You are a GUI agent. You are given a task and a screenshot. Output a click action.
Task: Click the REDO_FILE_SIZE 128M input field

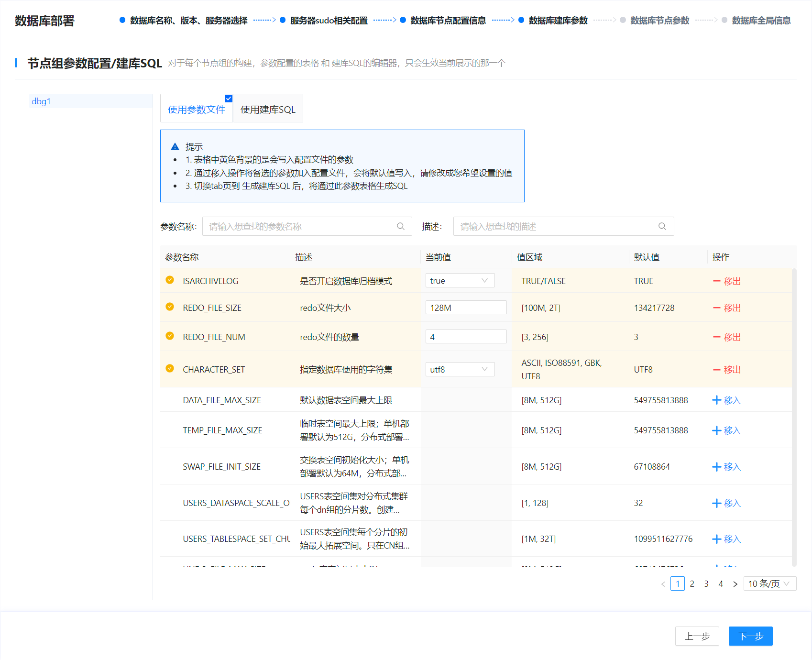pos(466,308)
